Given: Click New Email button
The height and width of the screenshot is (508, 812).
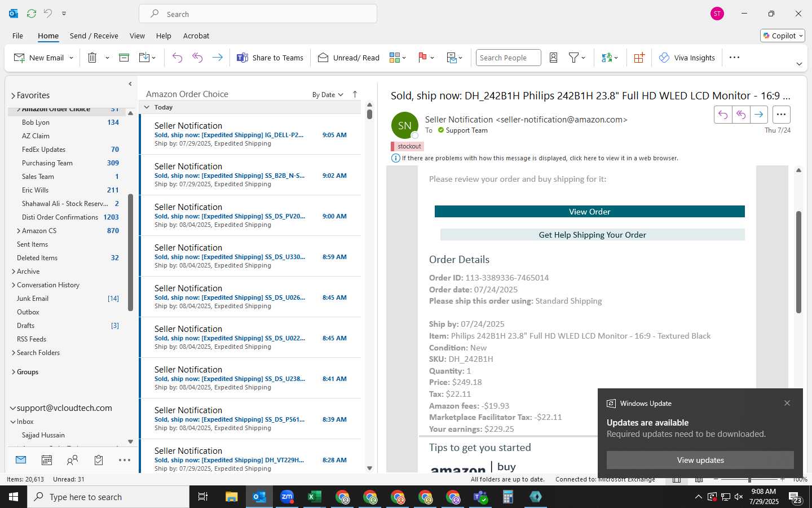Looking at the screenshot, I should (x=39, y=58).
